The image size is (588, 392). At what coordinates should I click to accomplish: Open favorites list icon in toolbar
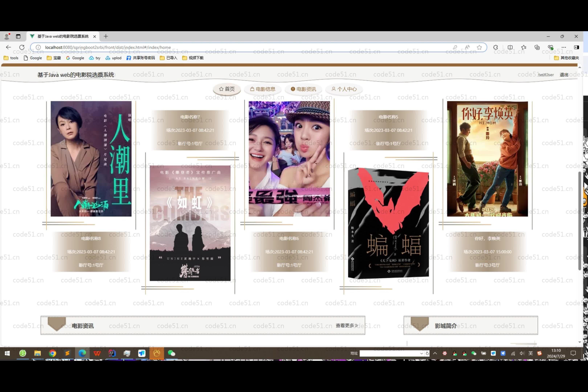click(524, 47)
